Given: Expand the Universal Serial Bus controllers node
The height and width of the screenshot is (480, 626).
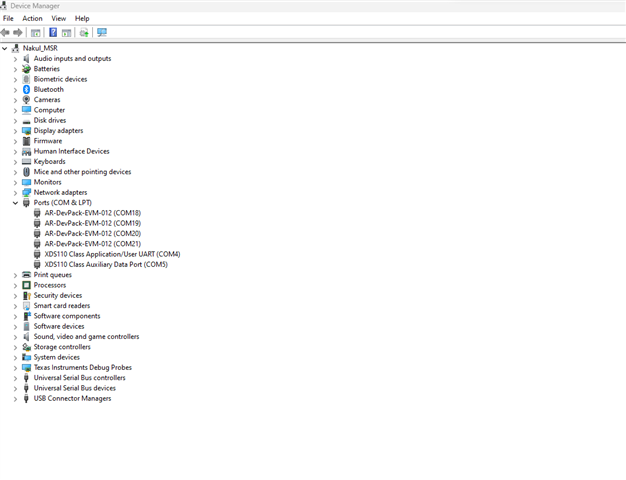Looking at the screenshot, I should tap(15, 378).
